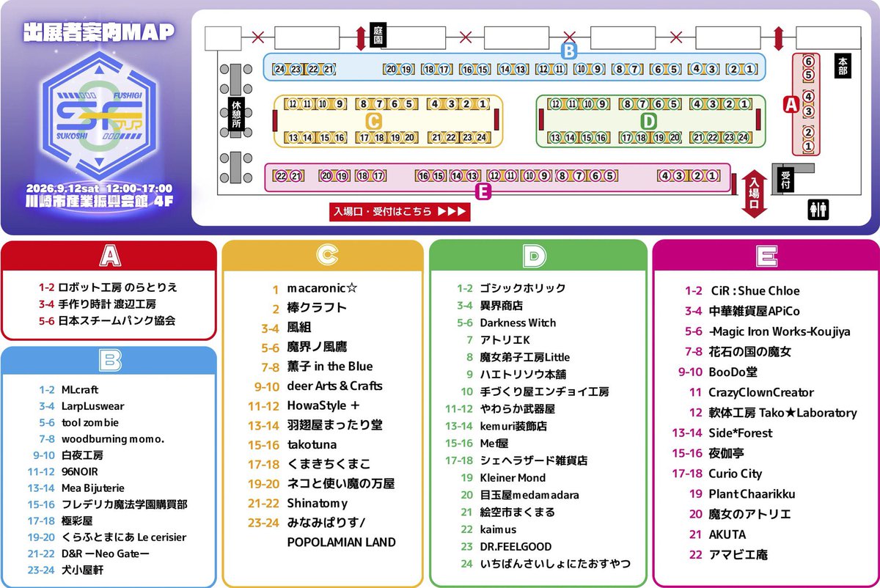
Task: Select ロボット工房 のらとりえ in list A
Action: click(118, 287)
